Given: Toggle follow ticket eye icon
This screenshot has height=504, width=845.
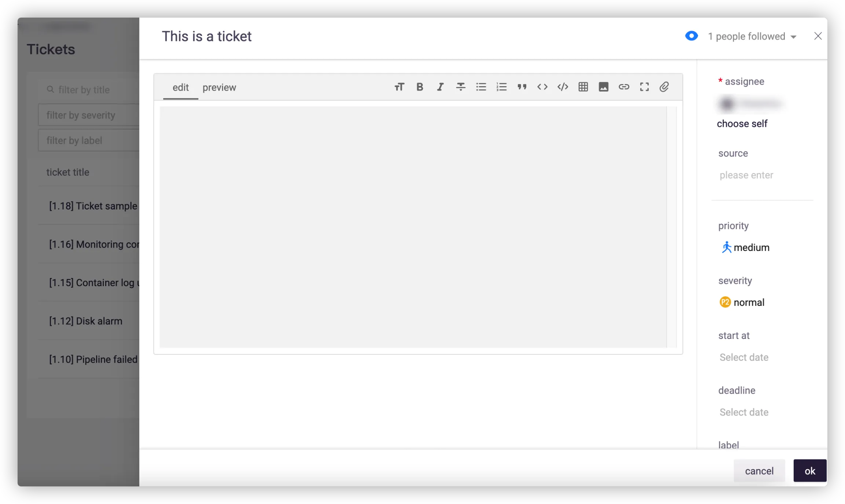Looking at the screenshot, I should (691, 36).
